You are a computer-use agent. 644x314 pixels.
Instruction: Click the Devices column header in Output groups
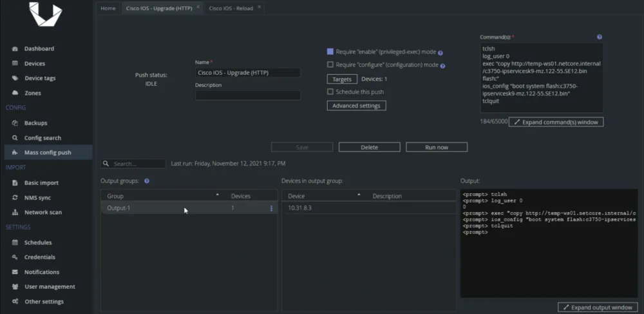coord(241,196)
